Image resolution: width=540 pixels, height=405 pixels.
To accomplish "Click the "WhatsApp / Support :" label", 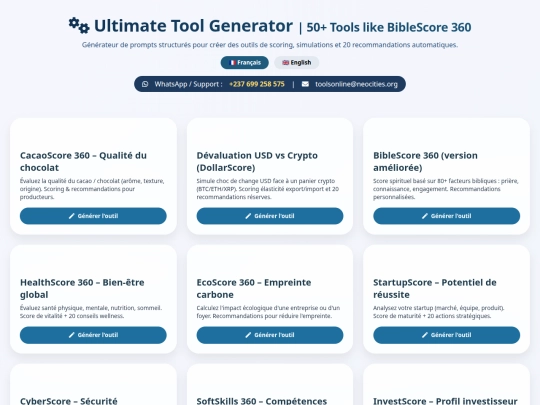I will (188, 84).
